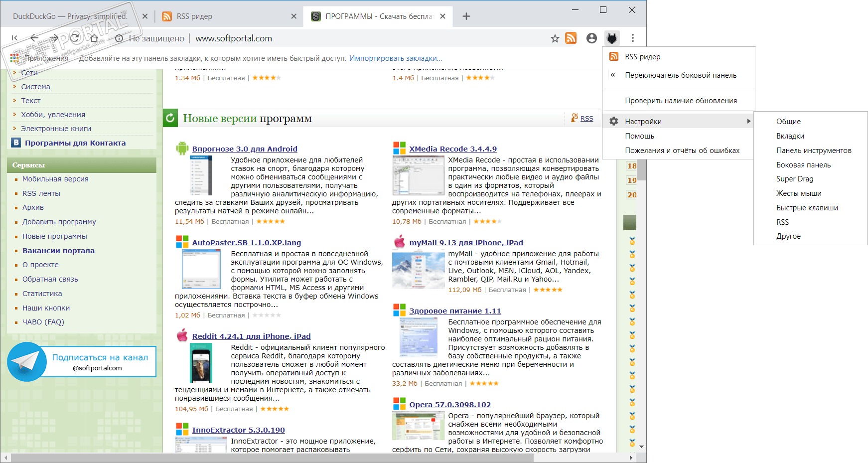
Task: Click the rewind-to-first-page icon
Action: tap(14, 38)
